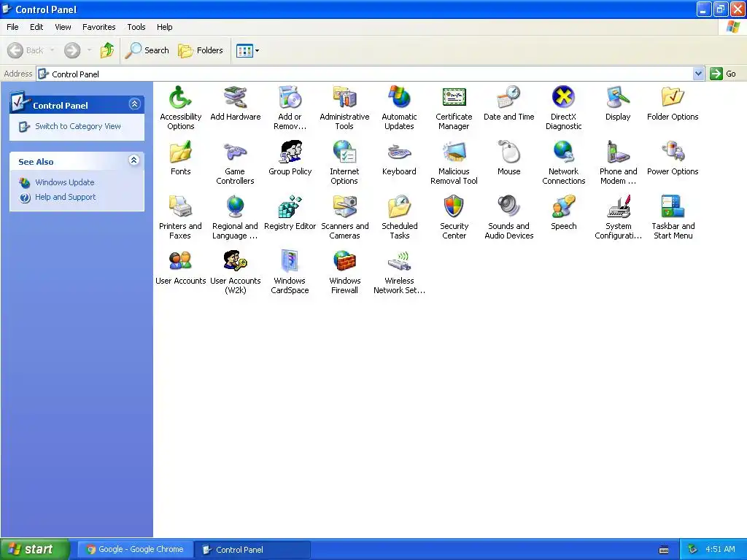Click Switch to Category View link
The height and width of the screenshot is (560, 747).
tap(77, 126)
